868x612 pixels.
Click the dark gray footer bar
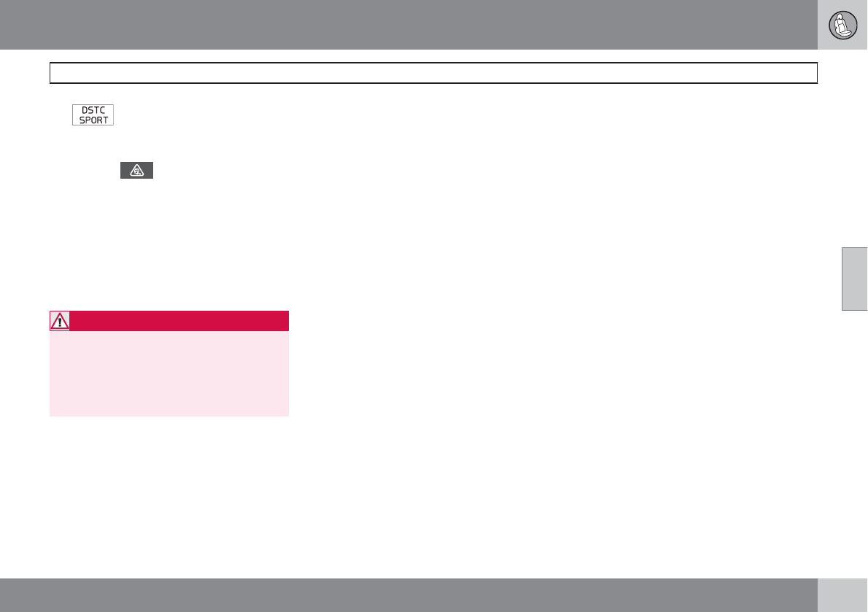point(408,594)
